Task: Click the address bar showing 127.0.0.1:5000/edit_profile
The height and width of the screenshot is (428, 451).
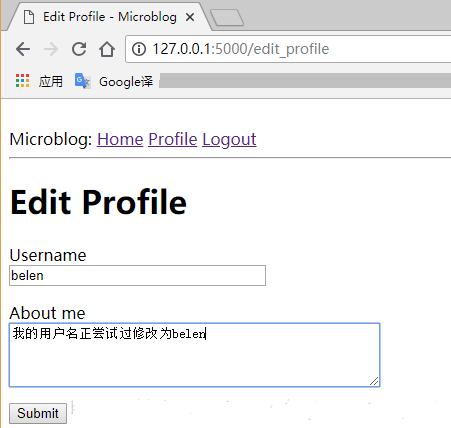Action: 288,49
